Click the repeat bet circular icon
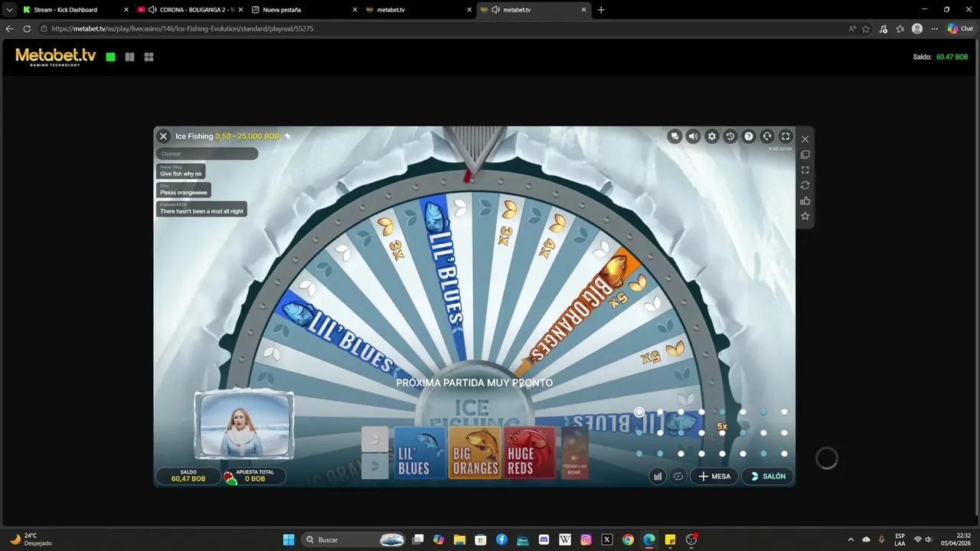Screen dimensions: 980x551 678,476
